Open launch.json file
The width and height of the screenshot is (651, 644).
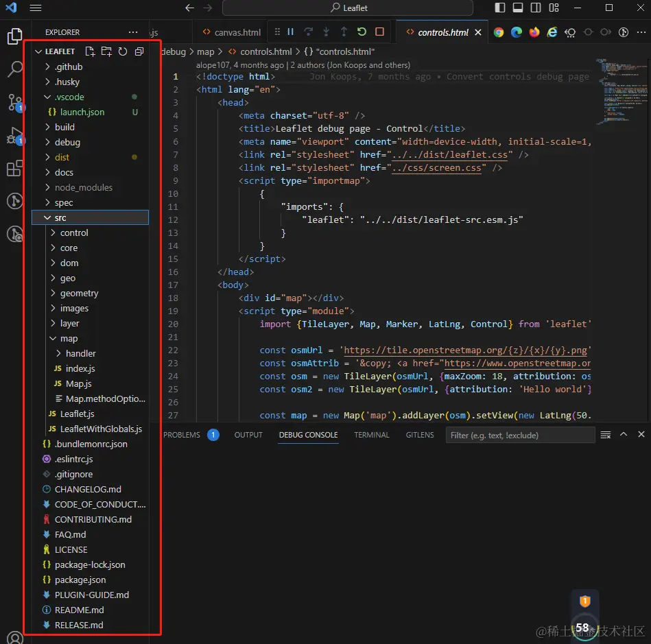tap(90, 112)
